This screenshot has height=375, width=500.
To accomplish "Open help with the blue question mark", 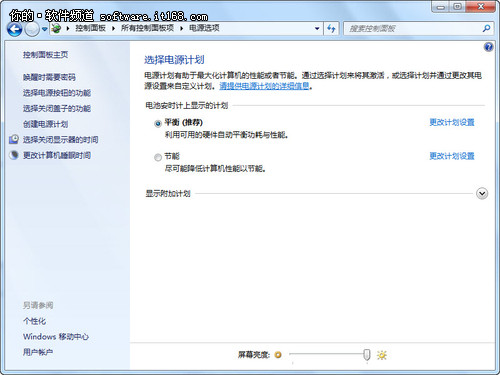I will click(x=488, y=47).
